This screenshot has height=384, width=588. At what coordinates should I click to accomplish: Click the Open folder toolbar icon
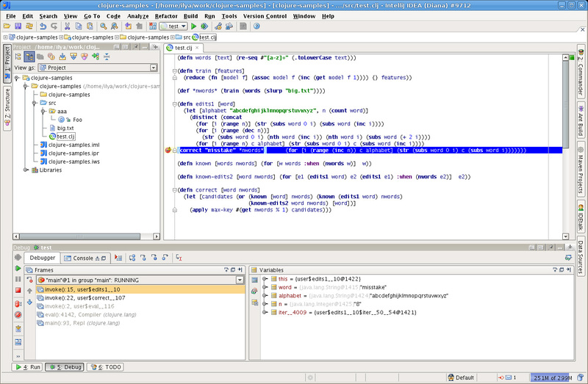coord(7,26)
